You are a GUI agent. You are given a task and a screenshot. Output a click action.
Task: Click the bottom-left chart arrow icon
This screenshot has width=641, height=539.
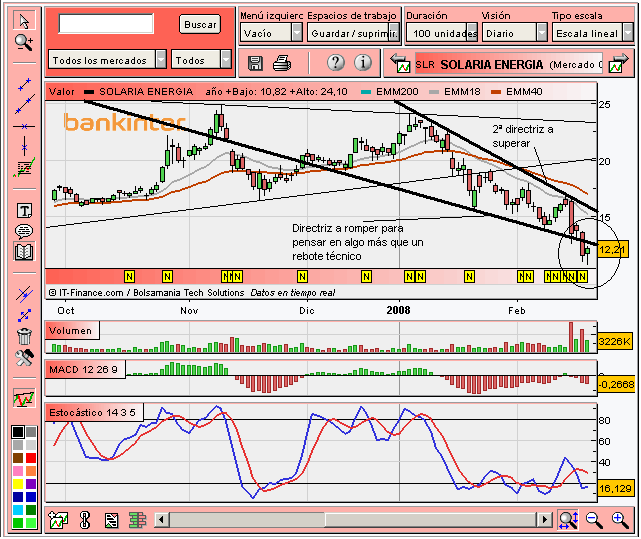click(58, 520)
